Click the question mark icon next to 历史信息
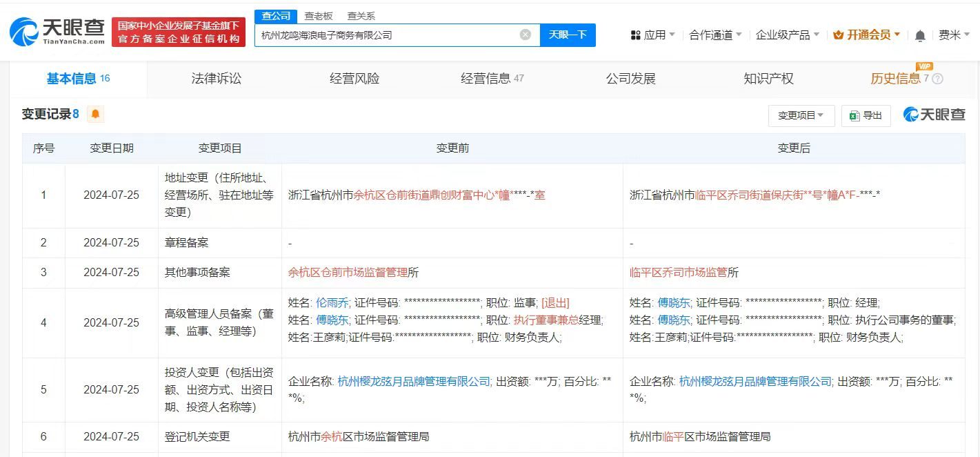 coord(937,79)
